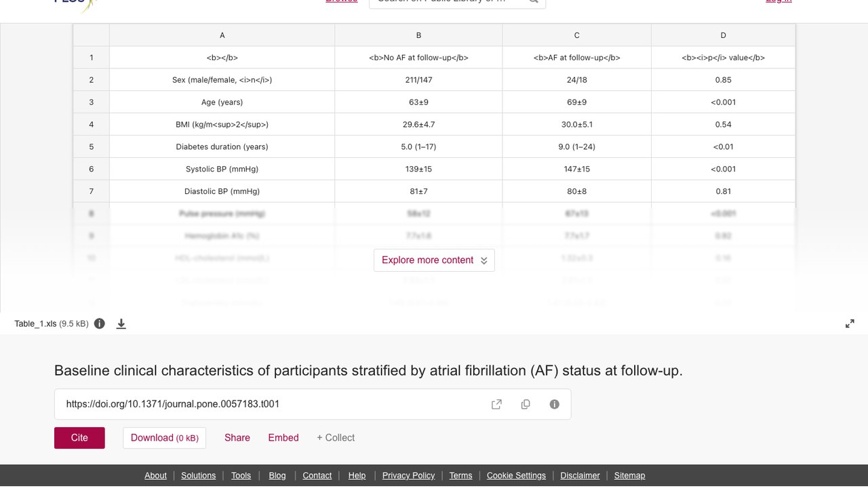This screenshot has height=488, width=868.
Task: Open Help footer link
Action: [357, 475]
